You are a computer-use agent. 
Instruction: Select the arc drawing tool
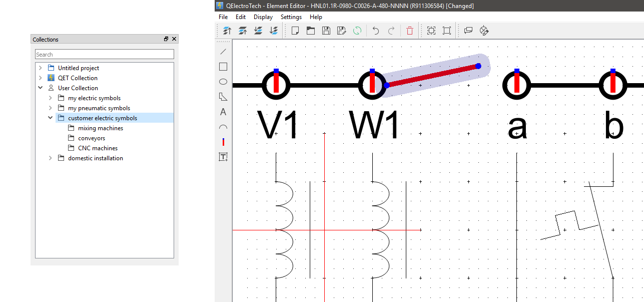point(223,127)
